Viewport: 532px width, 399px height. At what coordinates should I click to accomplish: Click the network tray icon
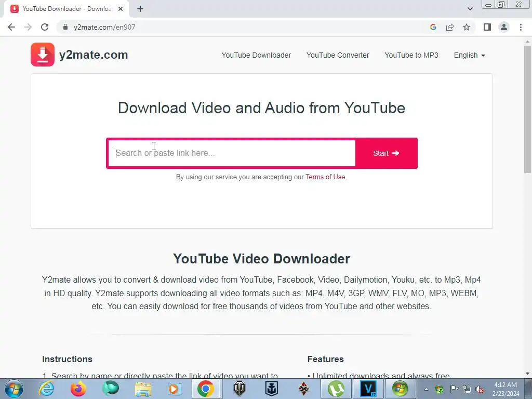467,389
